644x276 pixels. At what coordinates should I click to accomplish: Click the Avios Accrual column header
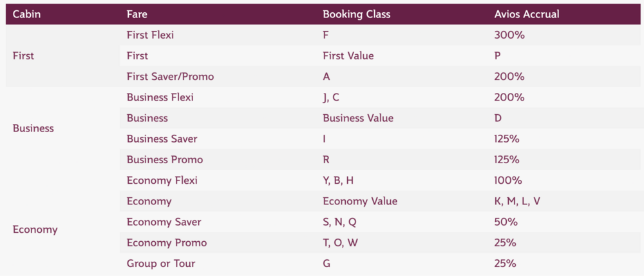pyautogui.click(x=527, y=14)
